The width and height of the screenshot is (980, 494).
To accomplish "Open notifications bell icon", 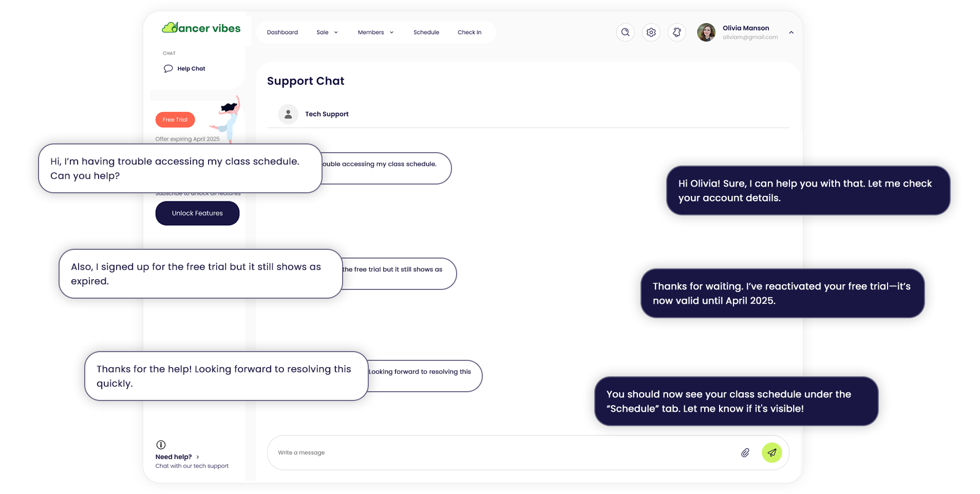I will click(x=676, y=32).
